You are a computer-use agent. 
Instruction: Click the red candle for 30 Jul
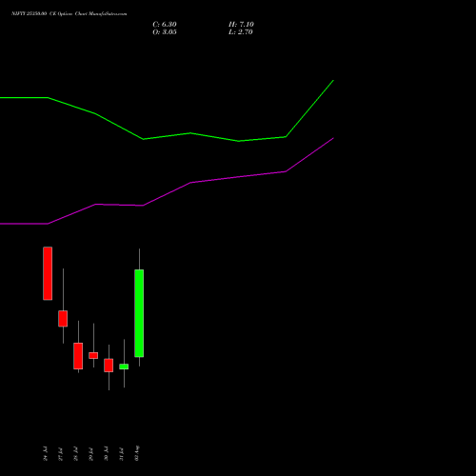pos(109,366)
